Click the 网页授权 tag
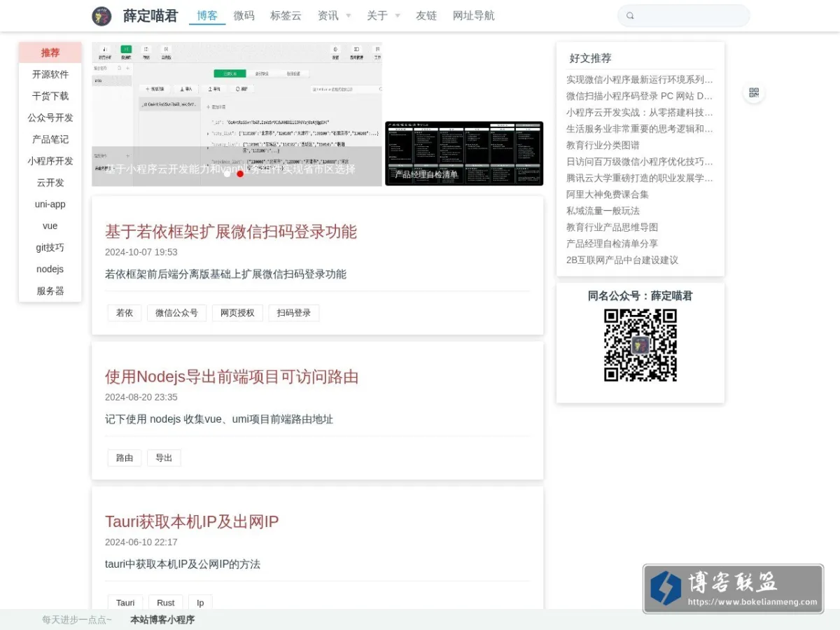Image resolution: width=840 pixels, height=630 pixels. pyautogui.click(x=237, y=313)
